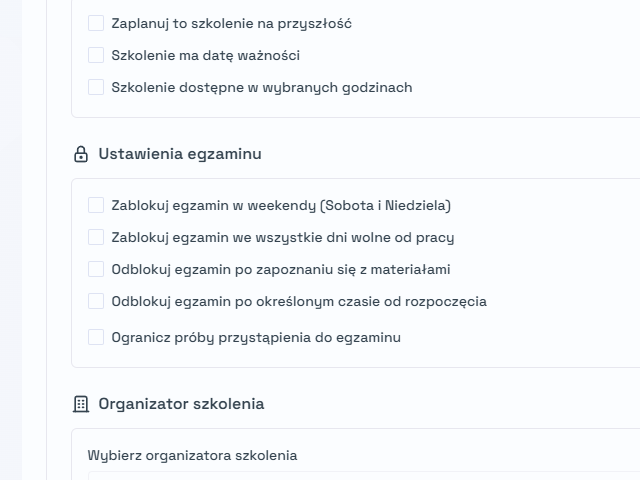Enable "Zaplanuj to szkolenie na przyszłość" checkbox
The image size is (640, 480).
96,23
